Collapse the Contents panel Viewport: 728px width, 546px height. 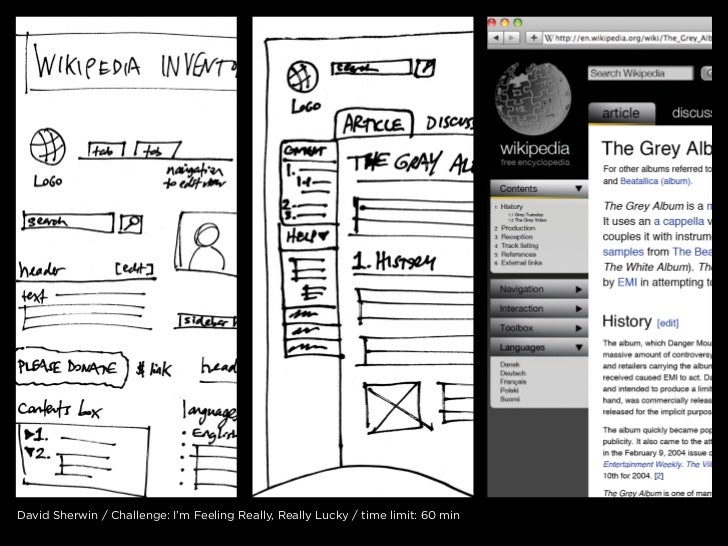(x=539, y=188)
